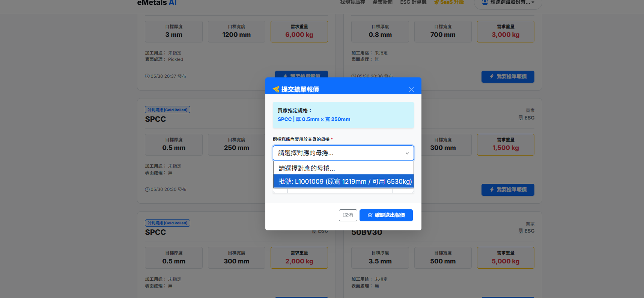Screen dimensions: 644x298
Task: Open the 請選擇對應的母捲 select box
Action: [343, 153]
